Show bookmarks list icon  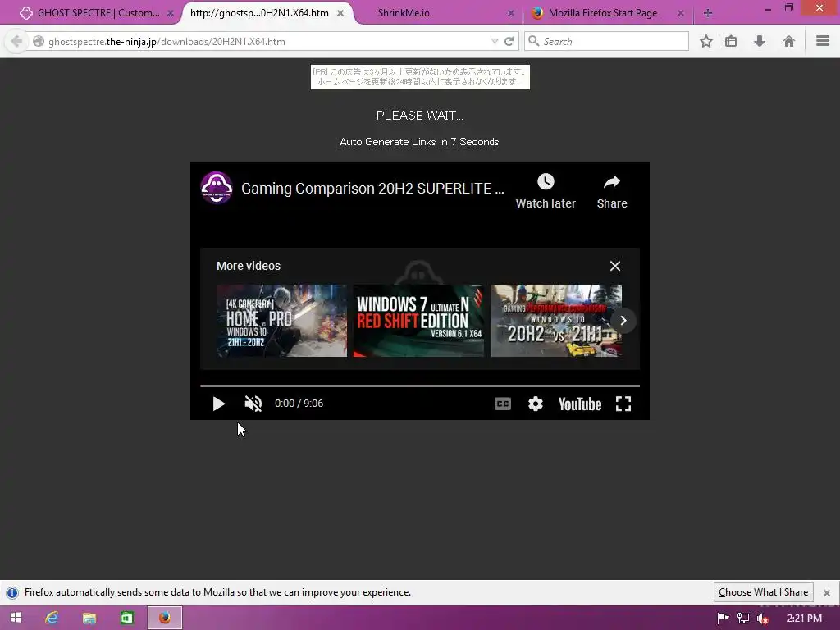click(731, 41)
